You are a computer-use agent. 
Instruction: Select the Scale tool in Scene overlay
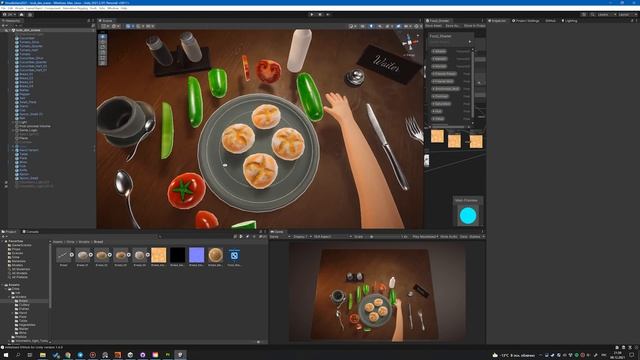click(102, 53)
